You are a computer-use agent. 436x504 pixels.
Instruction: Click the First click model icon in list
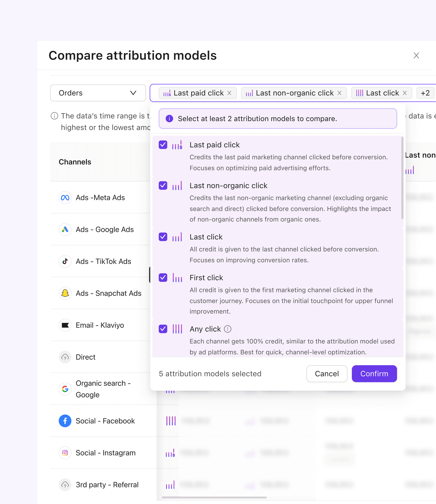(x=177, y=278)
